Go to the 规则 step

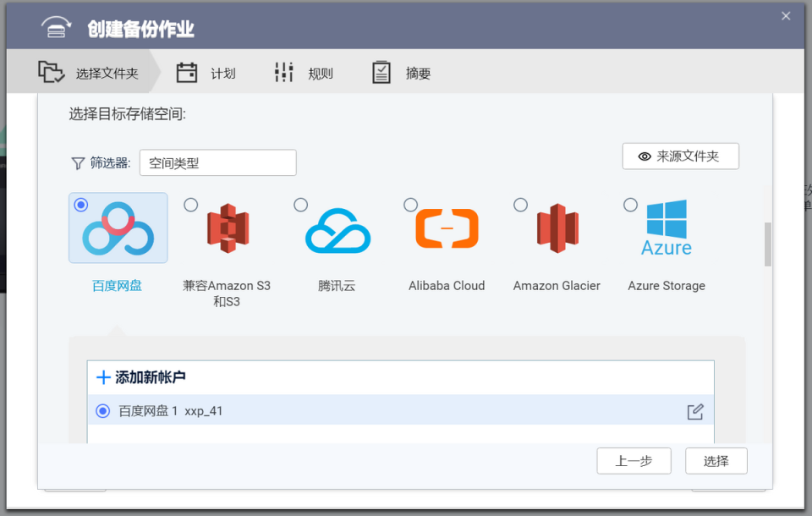pos(304,73)
